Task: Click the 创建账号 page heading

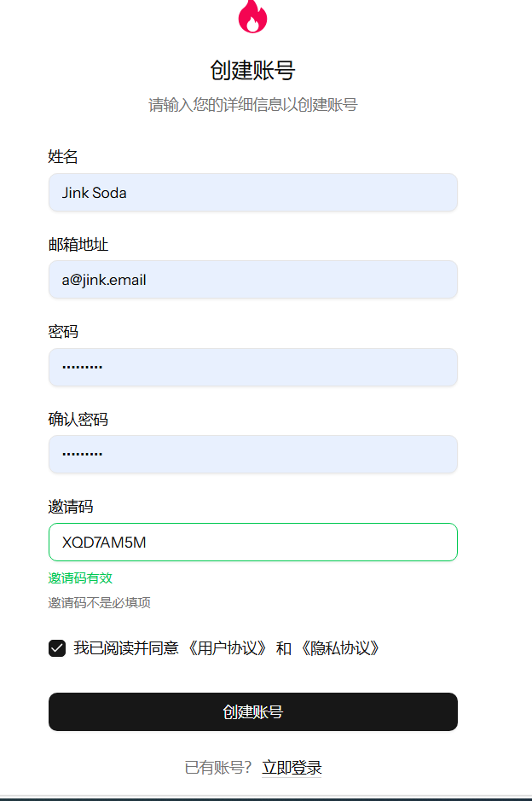Action: 252,71
